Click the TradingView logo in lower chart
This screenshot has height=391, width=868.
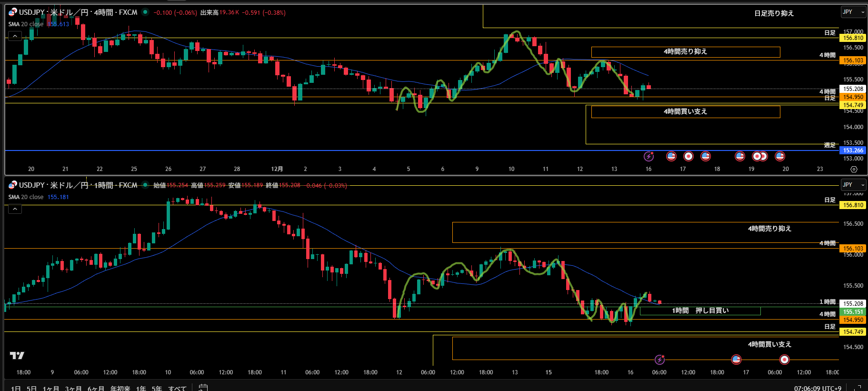click(17, 355)
